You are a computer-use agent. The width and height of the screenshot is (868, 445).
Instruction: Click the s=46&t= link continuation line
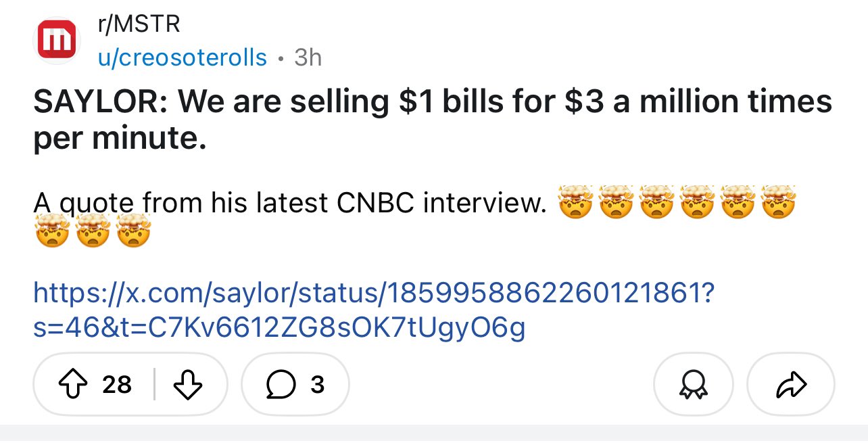279,328
